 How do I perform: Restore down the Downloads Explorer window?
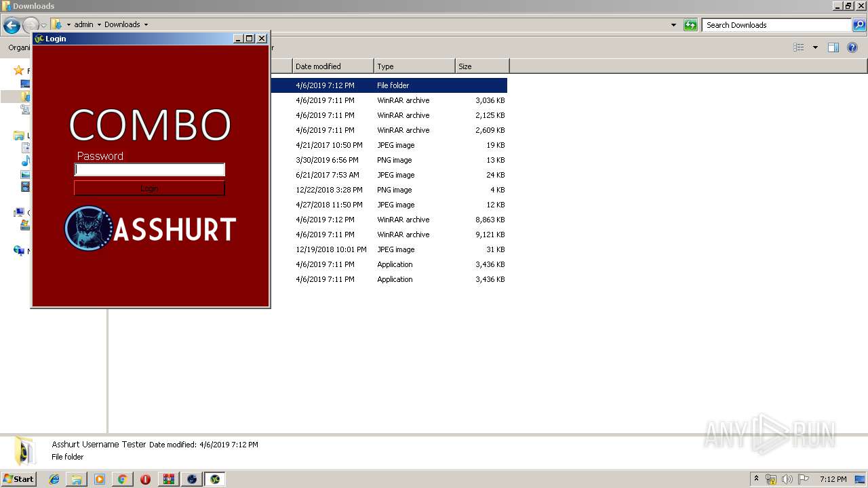coord(848,6)
